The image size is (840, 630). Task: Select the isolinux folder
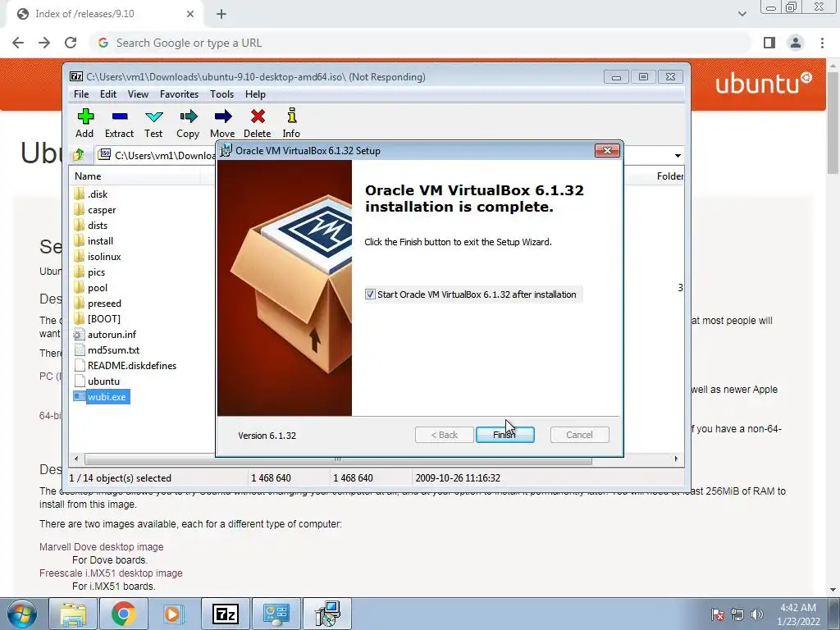click(x=104, y=256)
